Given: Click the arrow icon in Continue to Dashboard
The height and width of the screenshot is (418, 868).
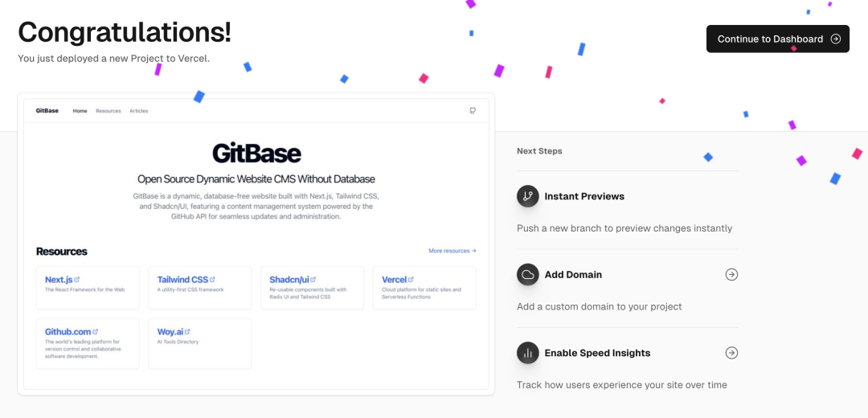Looking at the screenshot, I should click(x=836, y=39).
